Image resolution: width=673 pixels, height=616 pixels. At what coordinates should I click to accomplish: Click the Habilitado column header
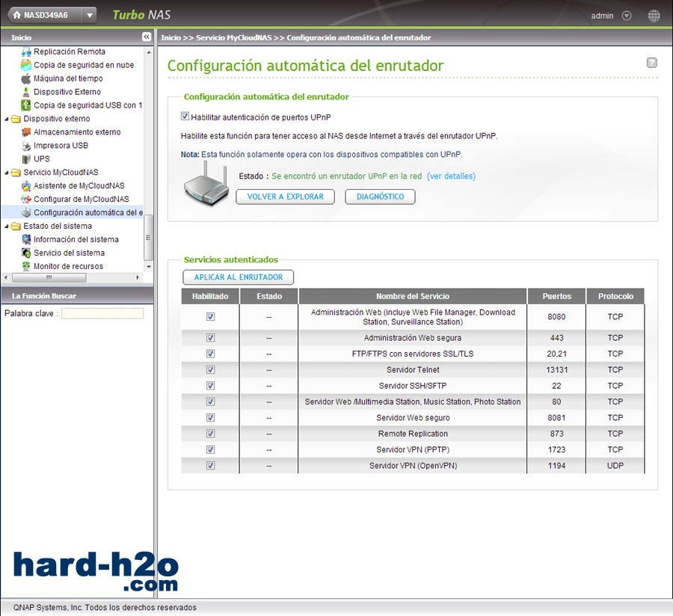click(x=210, y=297)
